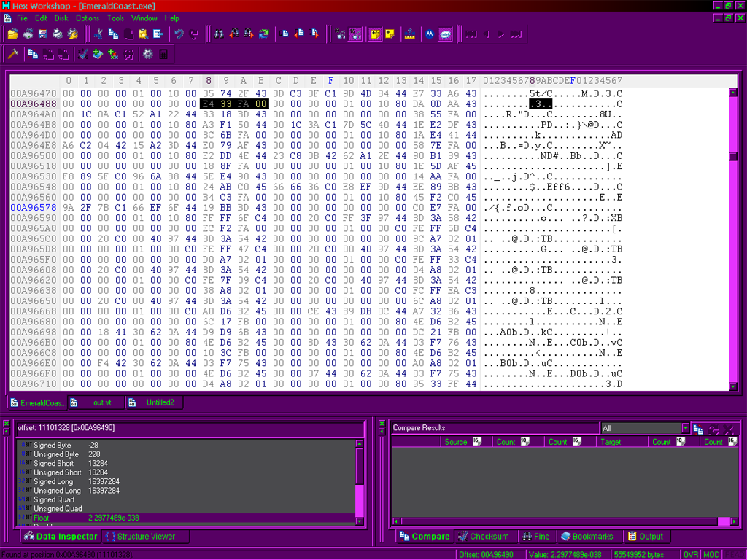The width and height of the screenshot is (747, 560).
Task: Close the Compare Results pane with X button
Action: coord(382,424)
